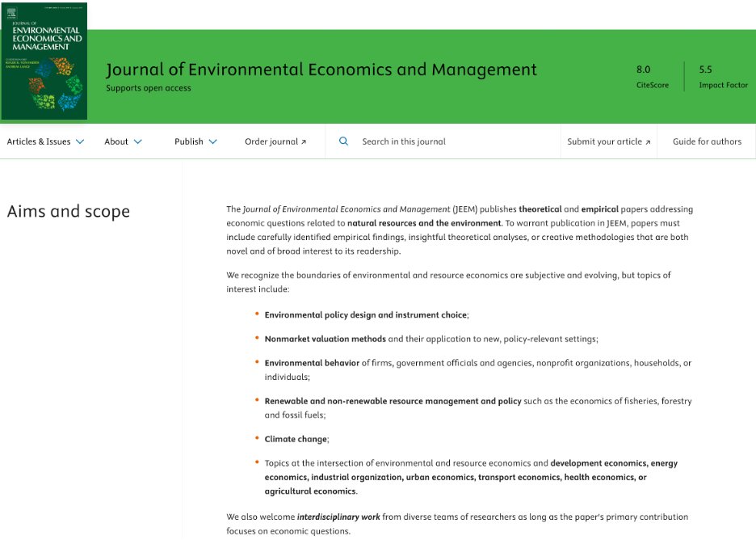Click the external arrow icon beside Submit your article
The width and height of the screenshot is (756, 540).
coord(648,142)
